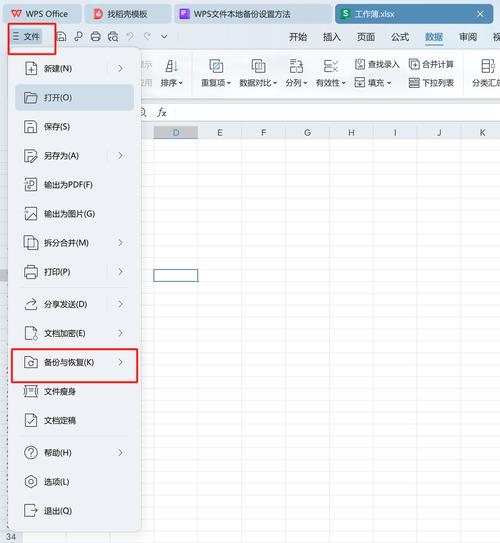
Task: Expand the 填充 fill dropdown
Action: pos(373,83)
